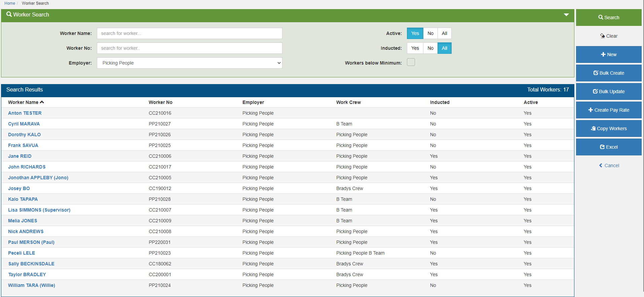Screen dimensions: 644x297
Task: Sort by Worker No column
Action: coord(160,102)
